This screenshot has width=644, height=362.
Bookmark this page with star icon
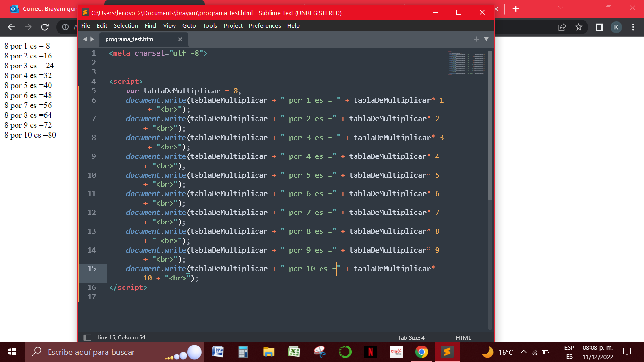pyautogui.click(x=579, y=27)
